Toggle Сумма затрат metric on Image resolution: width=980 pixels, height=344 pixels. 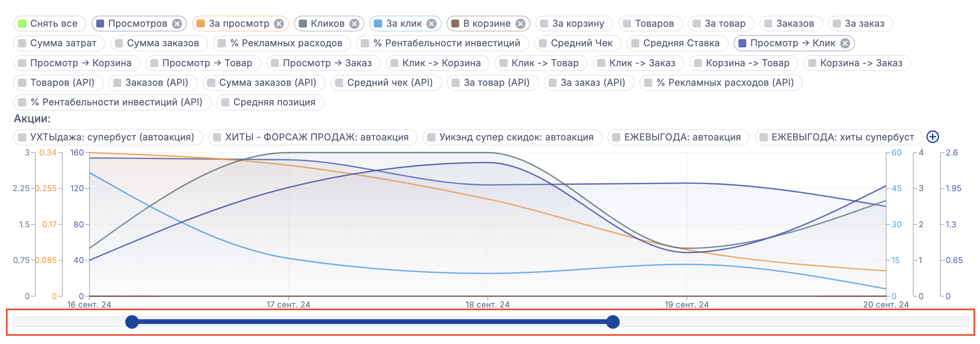coord(59,43)
